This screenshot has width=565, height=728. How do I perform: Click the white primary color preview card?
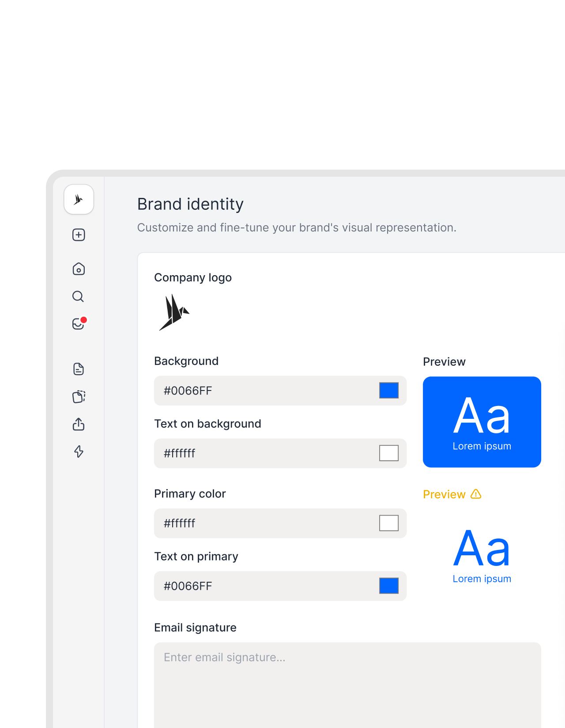(x=482, y=554)
